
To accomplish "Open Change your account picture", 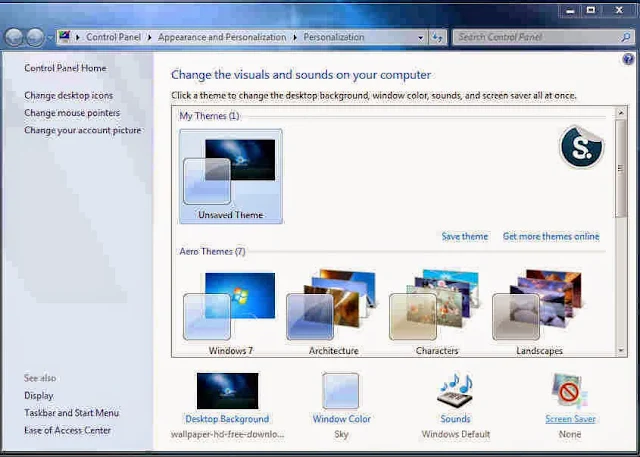I will [82, 130].
